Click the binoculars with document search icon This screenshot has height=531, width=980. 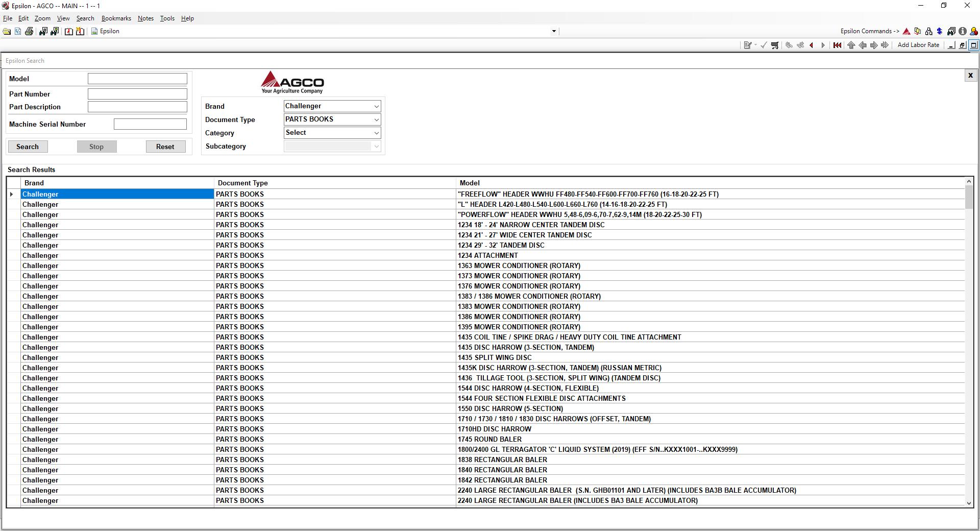click(x=55, y=32)
